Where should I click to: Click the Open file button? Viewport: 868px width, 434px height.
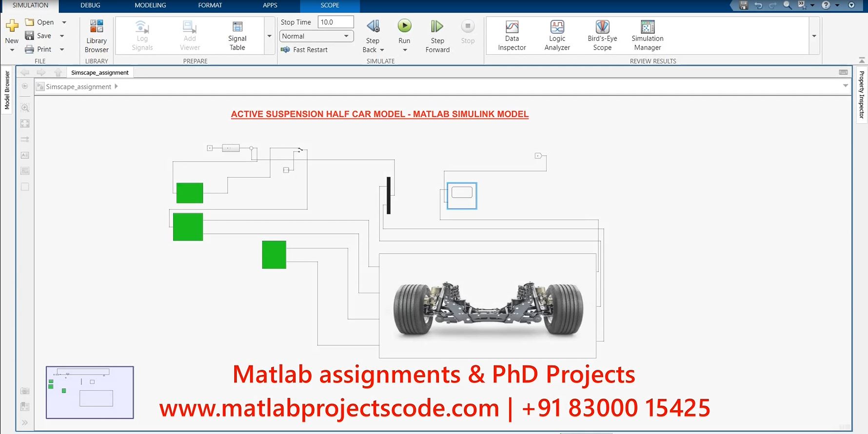coord(40,22)
